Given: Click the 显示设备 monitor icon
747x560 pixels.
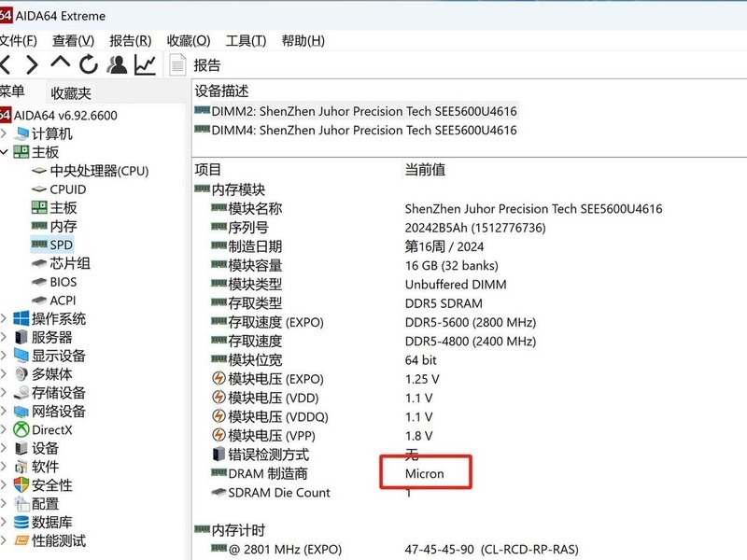Looking at the screenshot, I should (x=21, y=356).
